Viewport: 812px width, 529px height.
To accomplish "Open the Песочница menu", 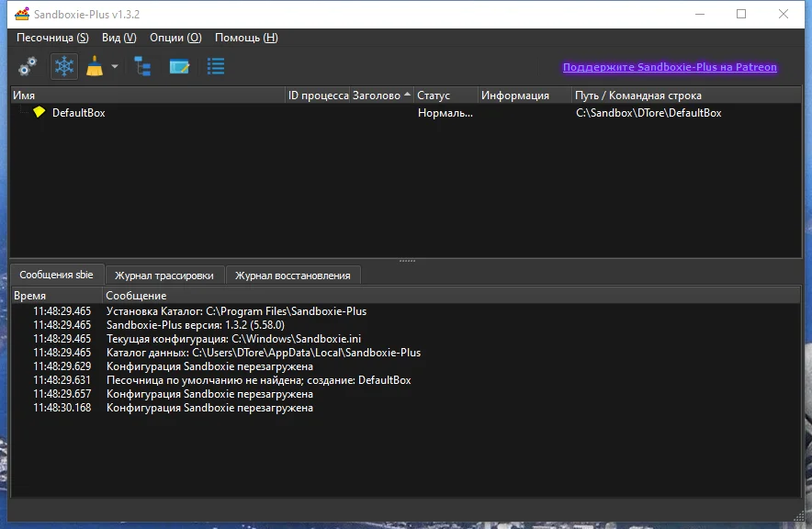I will coord(52,38).
